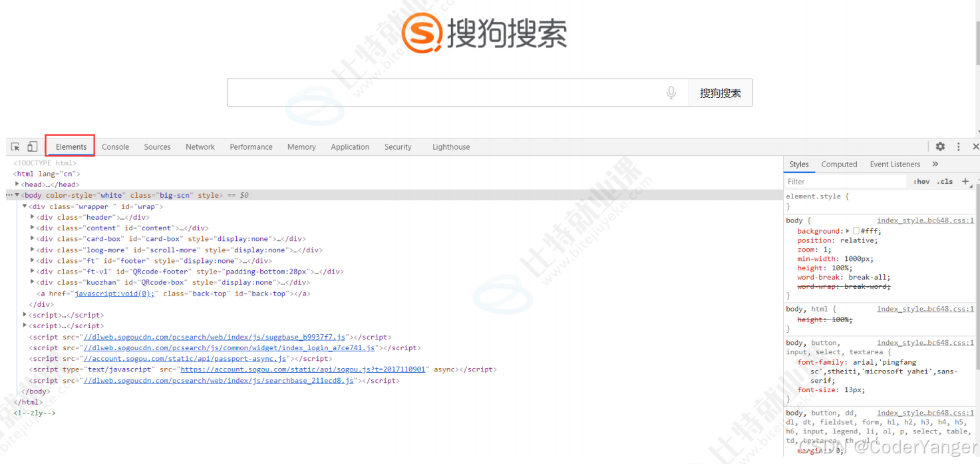Open the suggbase_b9937f7.js script link
980x464 pixels.
coord(214,337)
